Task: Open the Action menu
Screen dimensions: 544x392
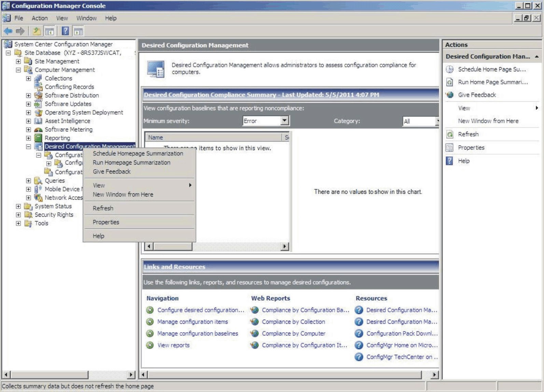Action: pos(40,18)
